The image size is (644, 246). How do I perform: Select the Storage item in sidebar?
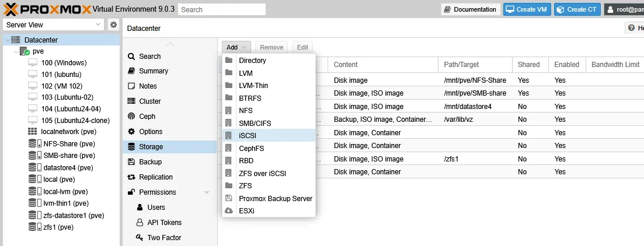[x=170, y=147]
